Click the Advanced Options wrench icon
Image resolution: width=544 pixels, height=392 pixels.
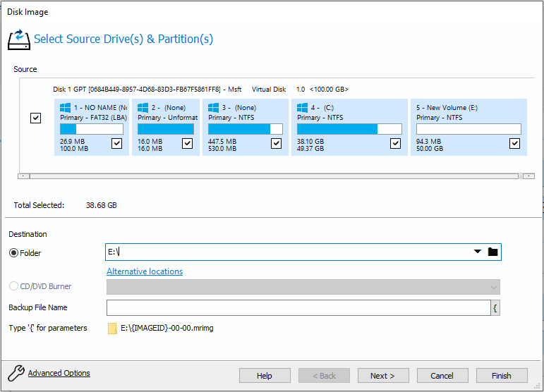[x=16, y=374]
